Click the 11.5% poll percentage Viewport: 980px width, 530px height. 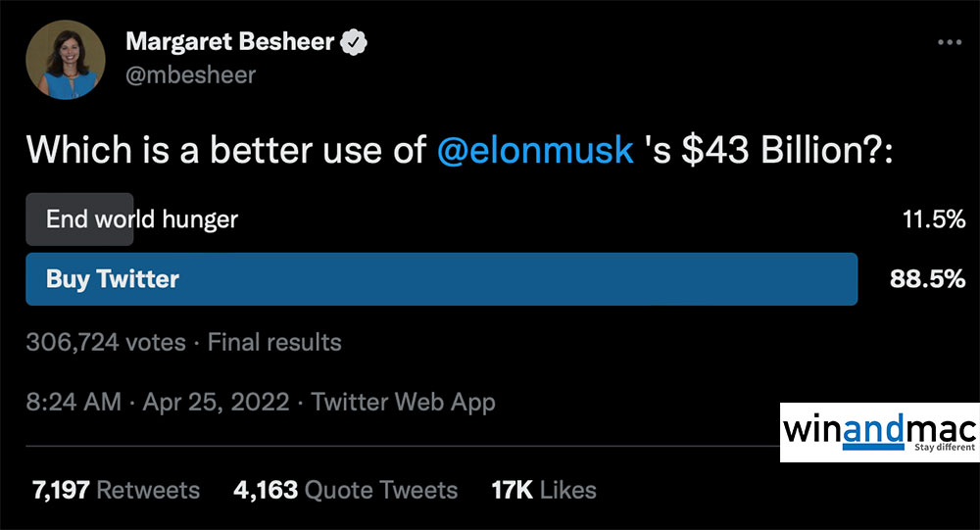pyautogui.click(x=933, y=219)
